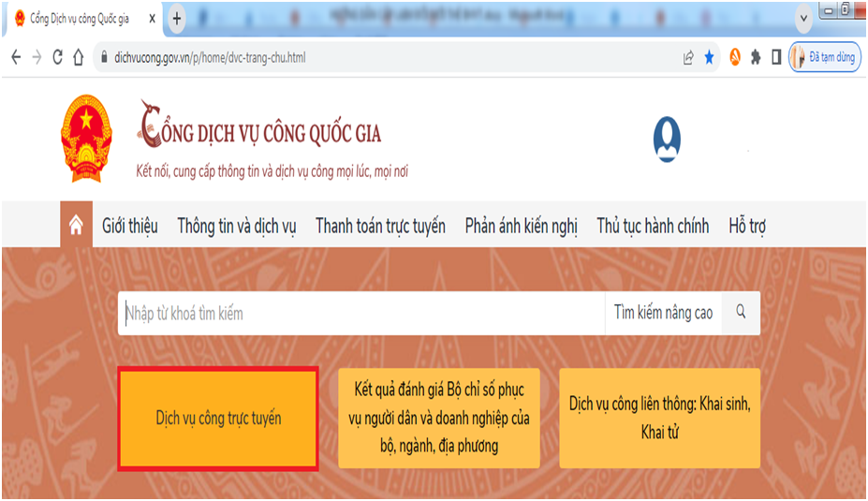Reload the page with refresh icon

coord(57,57)
